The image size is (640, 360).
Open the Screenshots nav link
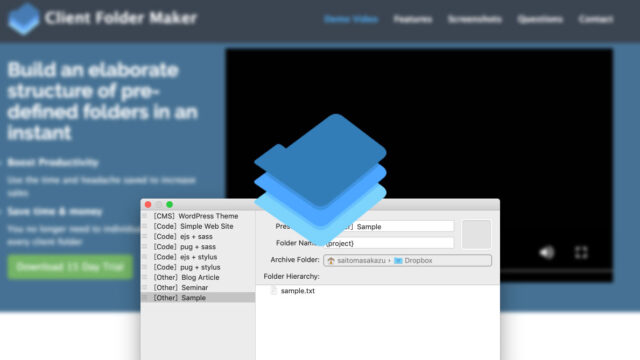point(475,19)
